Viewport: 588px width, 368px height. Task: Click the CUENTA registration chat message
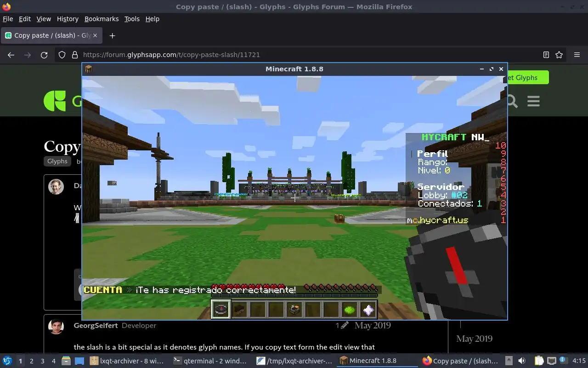190,290
